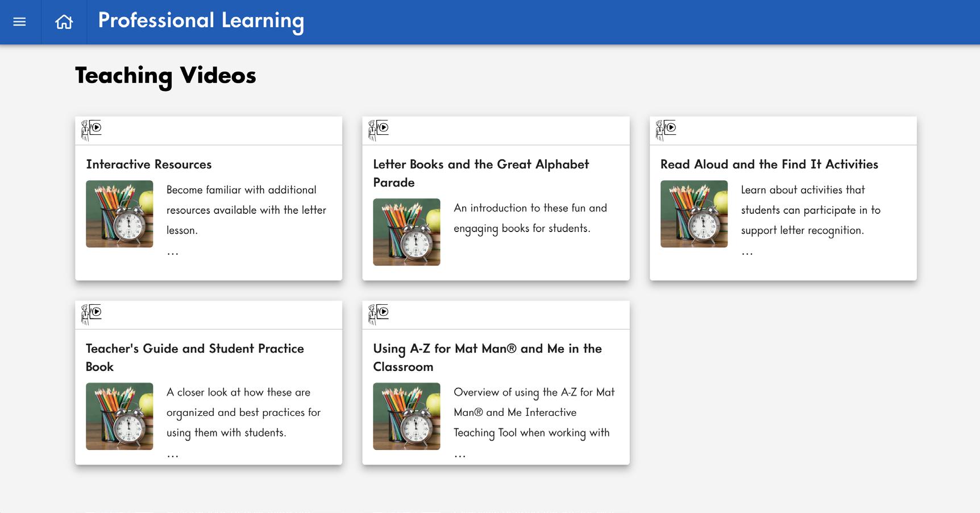Expand ellipsis under Interactive Resources description
The height and width of the screenshot is (513, 980).
(173, 252)
